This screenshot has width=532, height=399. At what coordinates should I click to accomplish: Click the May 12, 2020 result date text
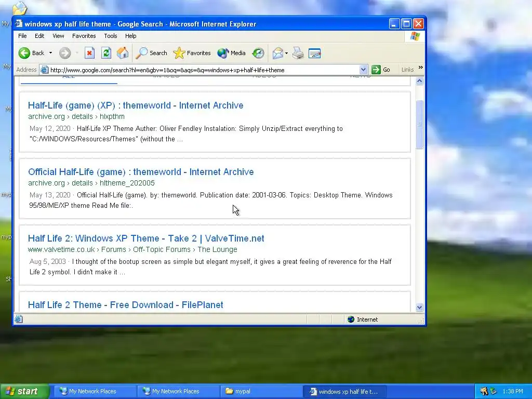pyautogui.click(x=50, y=129)
